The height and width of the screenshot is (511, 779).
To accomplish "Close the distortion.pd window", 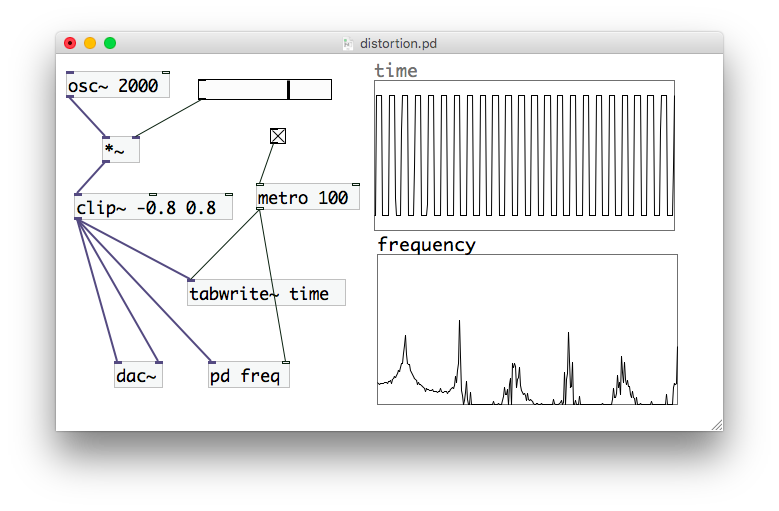I will (70, 43).
